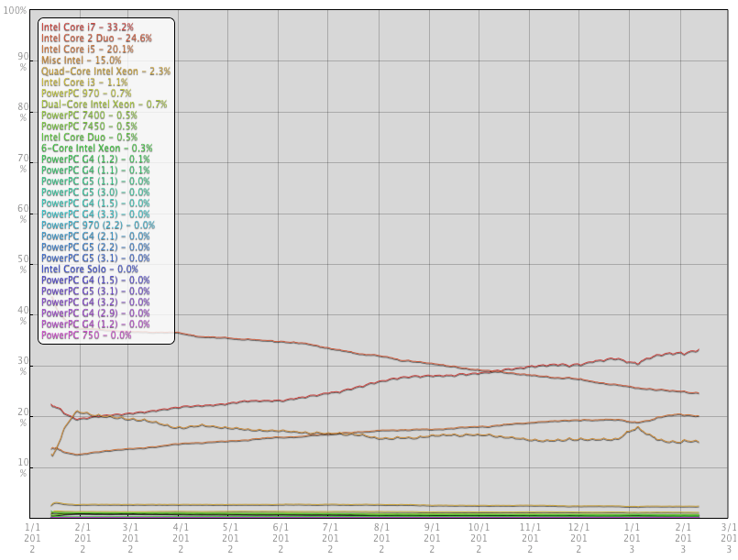Select the 6/1 2012 x-axis date label
The image size is (738, 560).
coord(281,538)
